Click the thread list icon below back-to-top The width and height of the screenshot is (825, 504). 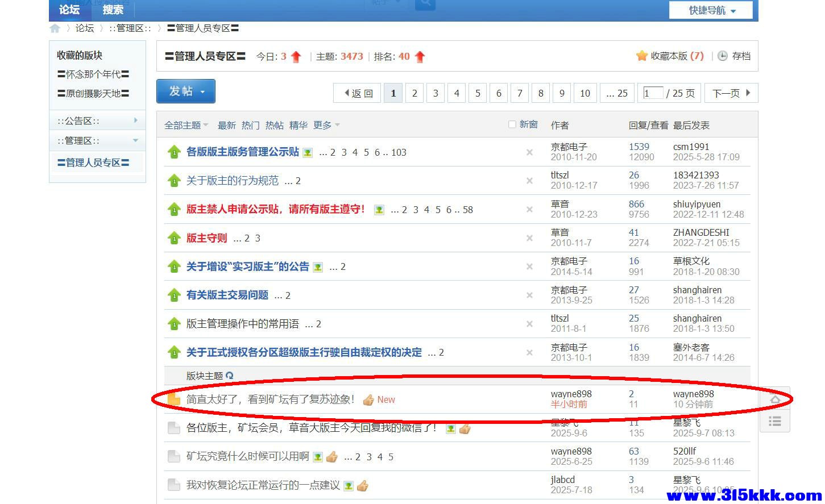click(x=776, y=421)
